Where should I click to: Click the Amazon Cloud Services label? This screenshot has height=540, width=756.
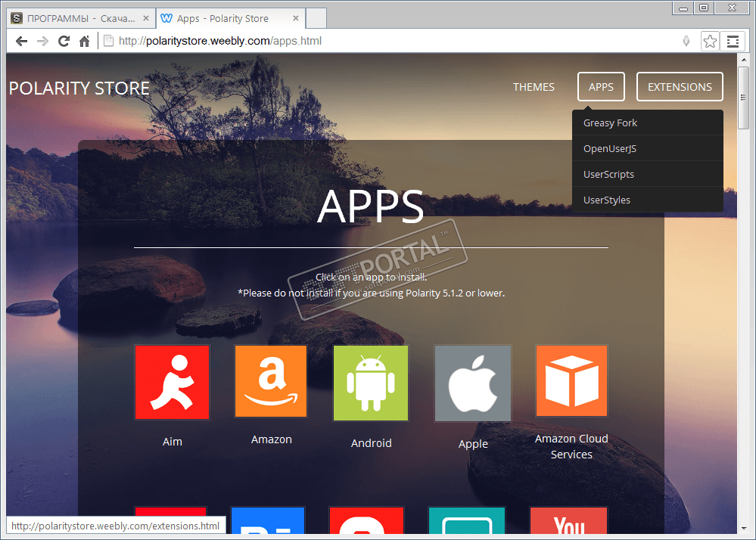click(x=571, y=446)
